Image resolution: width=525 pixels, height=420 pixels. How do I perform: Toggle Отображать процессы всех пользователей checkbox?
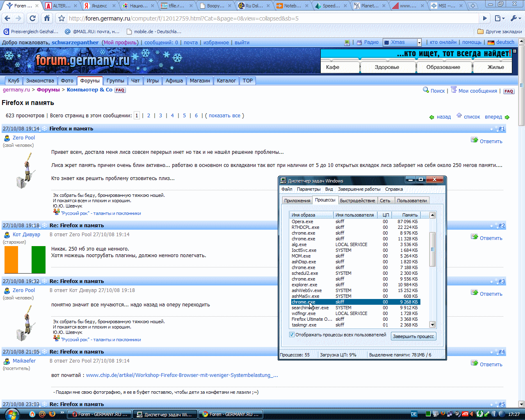292,335
